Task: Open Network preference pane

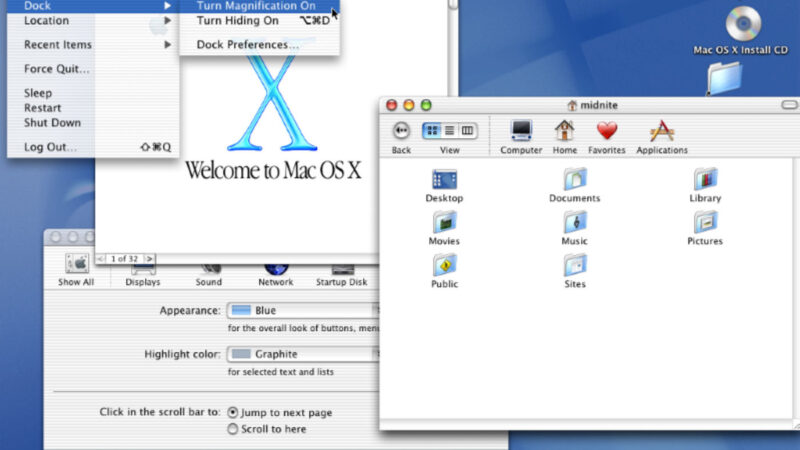Action: (276, 276)
